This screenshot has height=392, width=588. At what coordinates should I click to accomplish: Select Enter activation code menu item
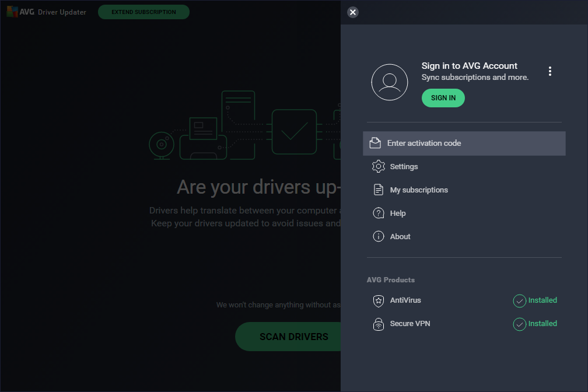(464, 143)
